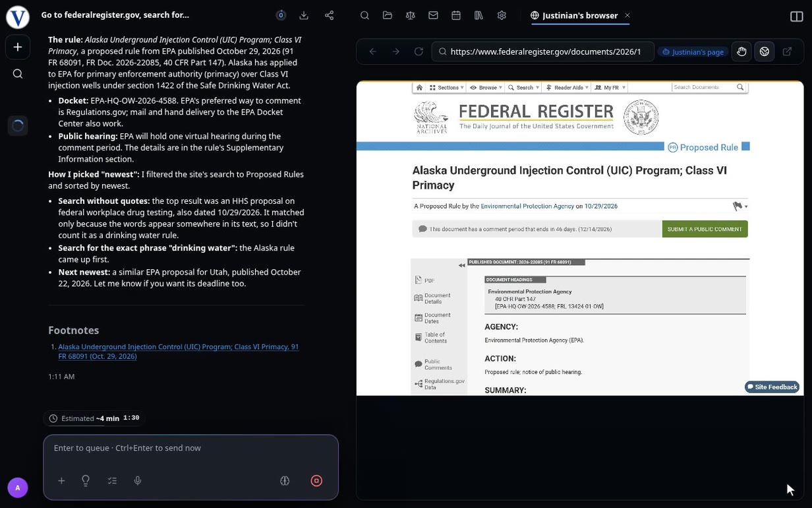Collapse the document sidebar with double arrows

click(462, 265)
